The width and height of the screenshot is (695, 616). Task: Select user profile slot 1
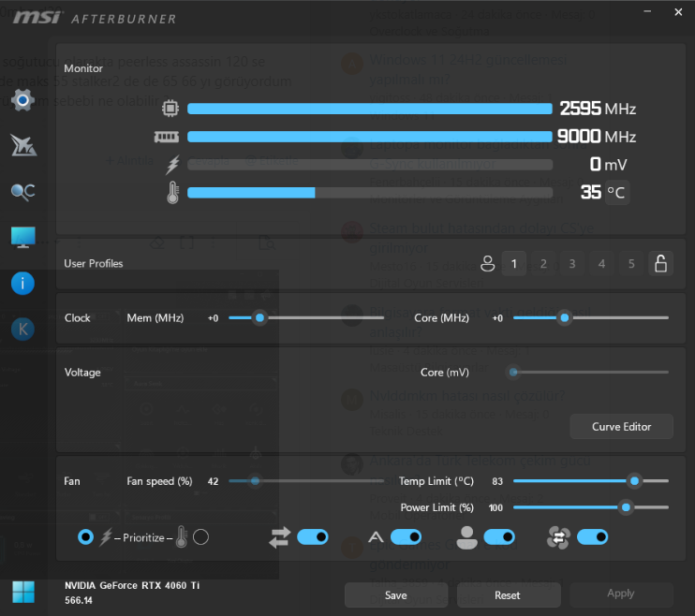click(x=514, y=264)
